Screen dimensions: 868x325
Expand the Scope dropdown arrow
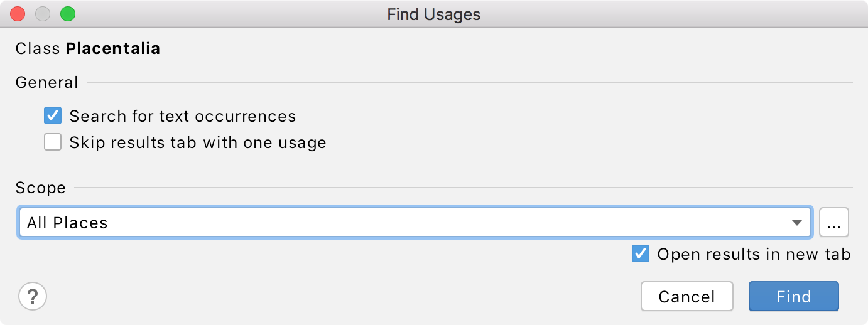point(797,223)
